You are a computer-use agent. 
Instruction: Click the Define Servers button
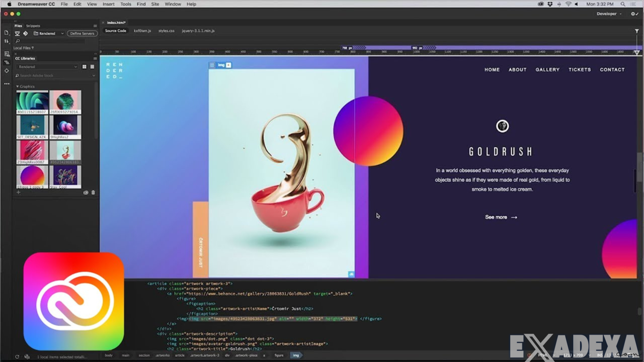[x=82, y=34]
